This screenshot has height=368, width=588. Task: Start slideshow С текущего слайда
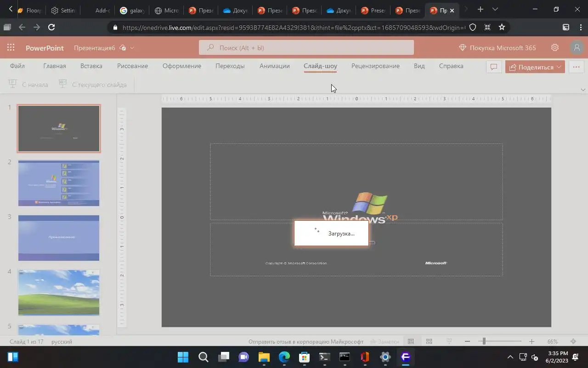(93, 85)
